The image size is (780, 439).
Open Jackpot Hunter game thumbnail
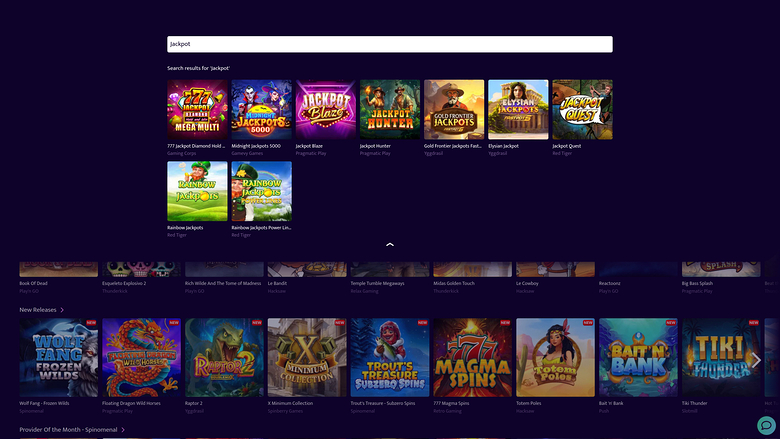click(390, 109)
